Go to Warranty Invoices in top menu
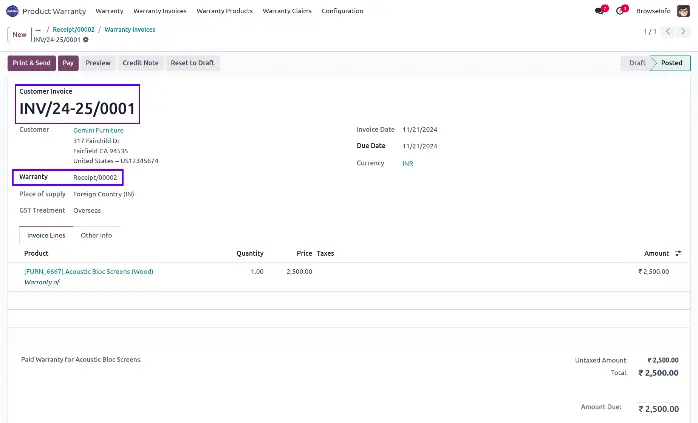698x423 pixels. click(x=160, y=10)
